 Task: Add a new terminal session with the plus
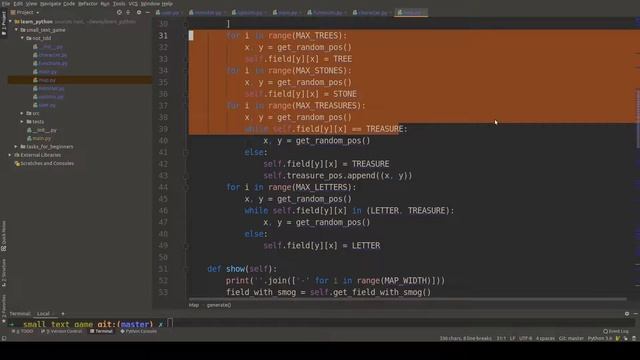[x=62, y=313]
